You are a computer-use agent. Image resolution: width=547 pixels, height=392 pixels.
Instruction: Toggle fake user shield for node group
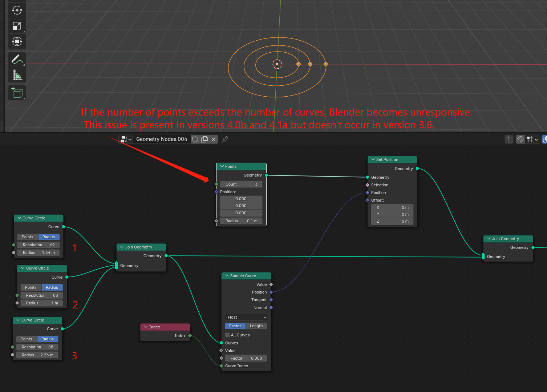[195, 139]
